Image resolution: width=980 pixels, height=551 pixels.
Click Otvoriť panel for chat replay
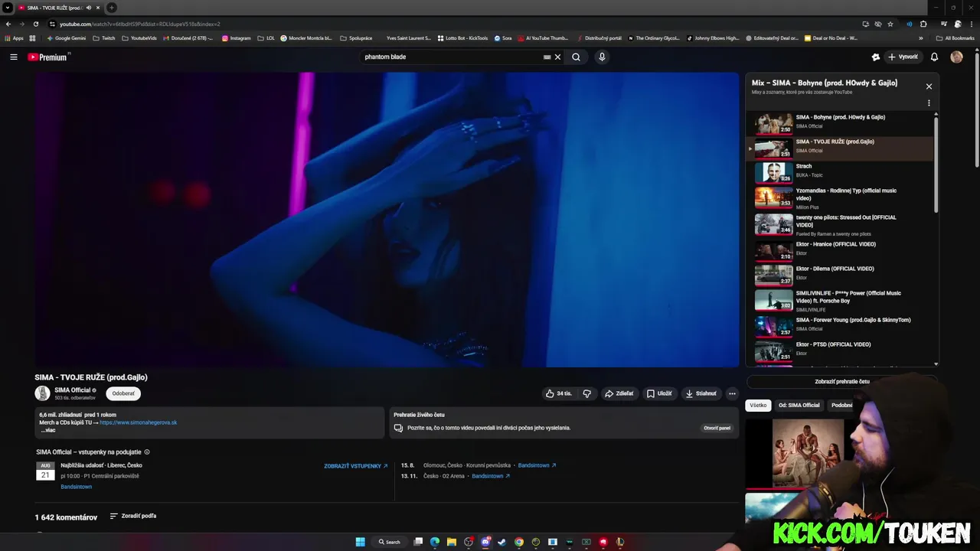pos(717,428)
